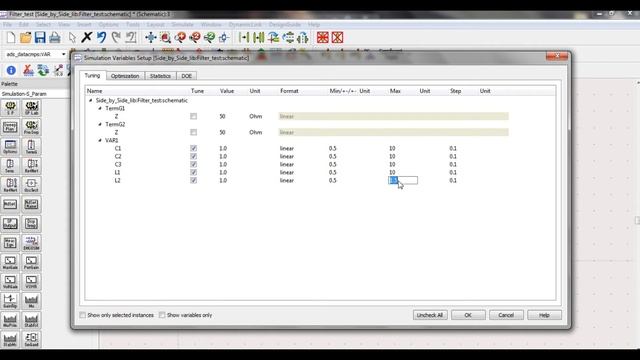Enable Tune checkbox for TermG2 Z
Screen dimensions: 640x360
193,132
